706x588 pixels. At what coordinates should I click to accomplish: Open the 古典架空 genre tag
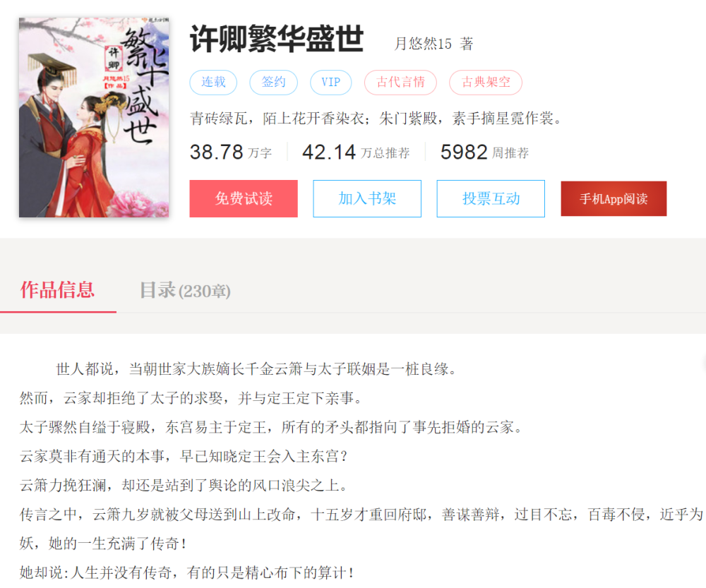pyautogui.click(x=486, y=83)
